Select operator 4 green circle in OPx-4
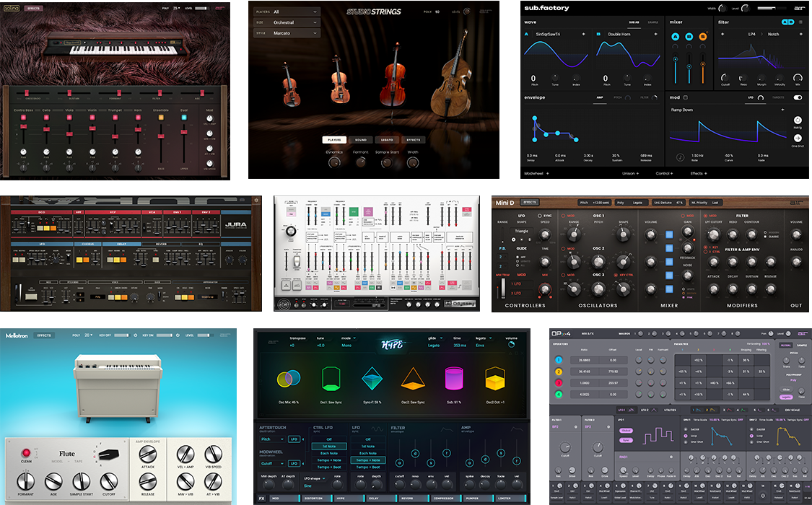 click(x=559, y=395)
